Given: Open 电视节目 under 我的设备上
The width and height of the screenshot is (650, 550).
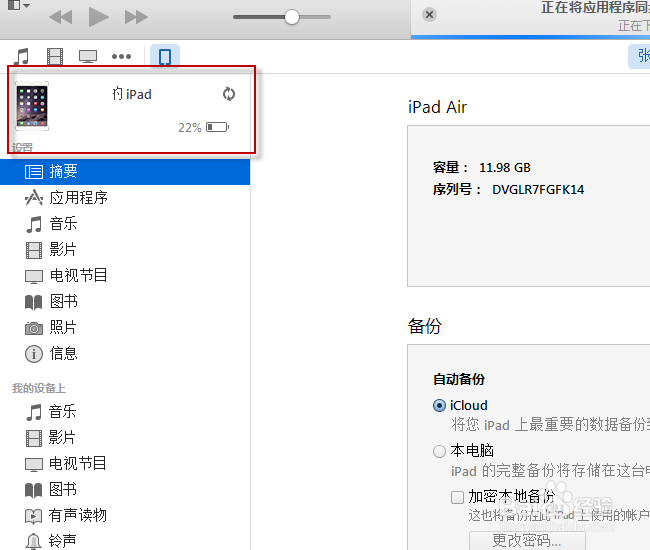Looking at the screenshot, I should point(125,464).
